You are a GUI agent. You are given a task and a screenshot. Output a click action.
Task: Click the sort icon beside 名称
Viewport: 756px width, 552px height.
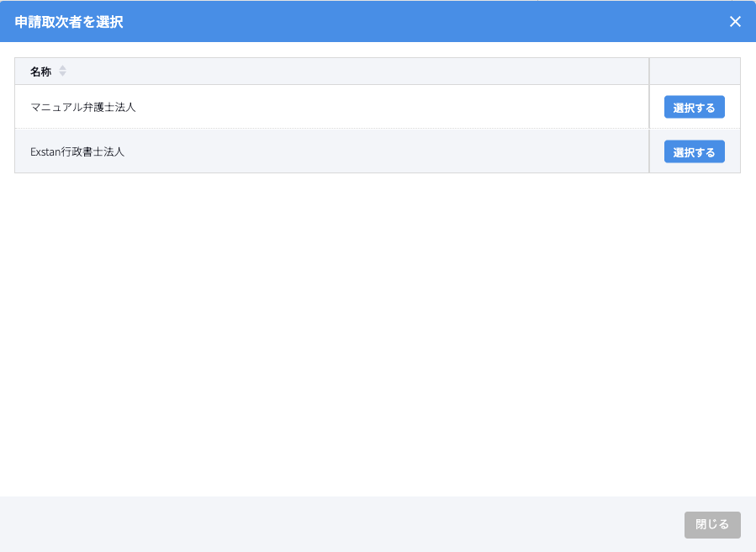click(62, 72)
